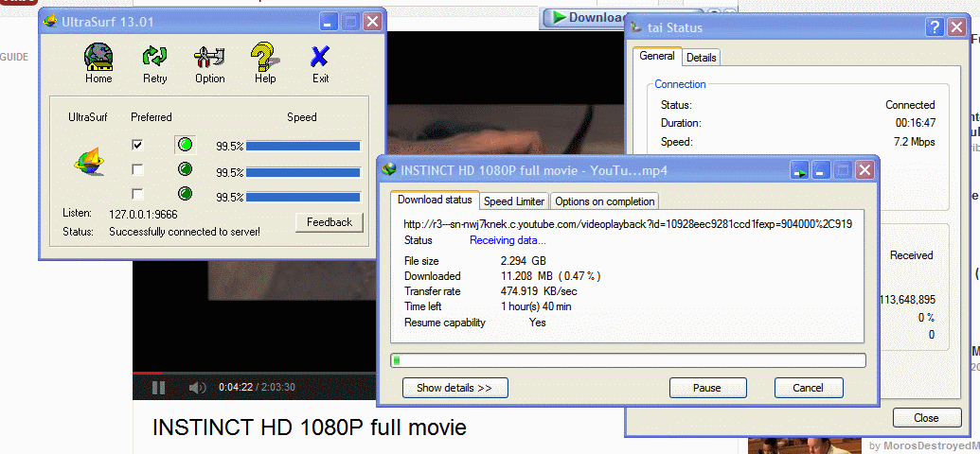Click the video time 0:04:22 display
980x454 pixels.
(236, 387)
